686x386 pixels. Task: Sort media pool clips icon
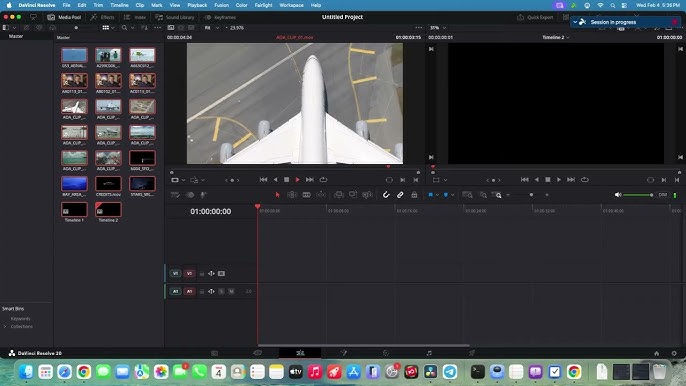(144, 28)
